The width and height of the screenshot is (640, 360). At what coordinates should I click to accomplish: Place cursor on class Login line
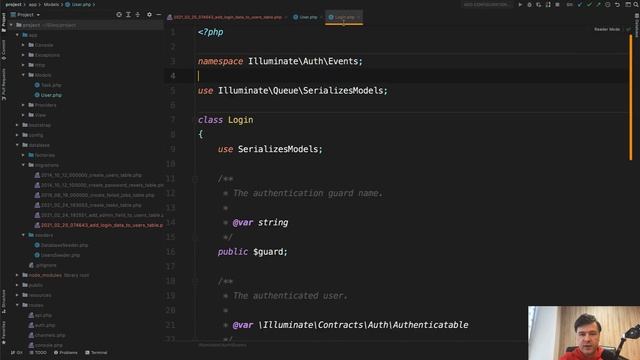coord(225,120)
